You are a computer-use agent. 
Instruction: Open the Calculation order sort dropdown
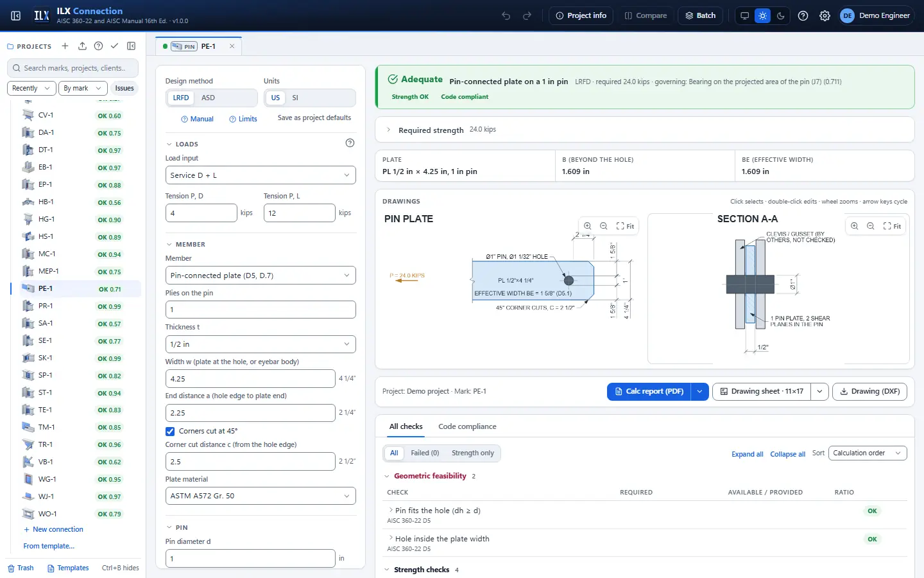point(868,453)
